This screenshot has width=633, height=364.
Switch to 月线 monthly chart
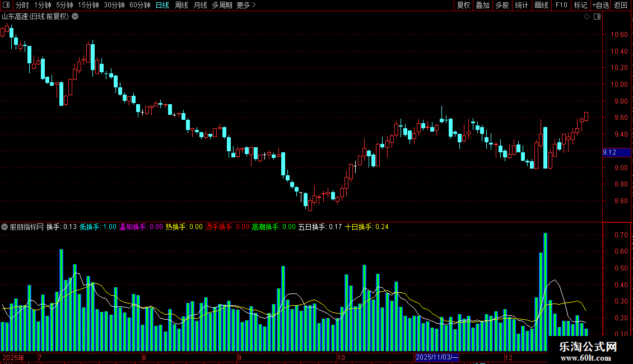pyautogui.click(x=200, y=5)
